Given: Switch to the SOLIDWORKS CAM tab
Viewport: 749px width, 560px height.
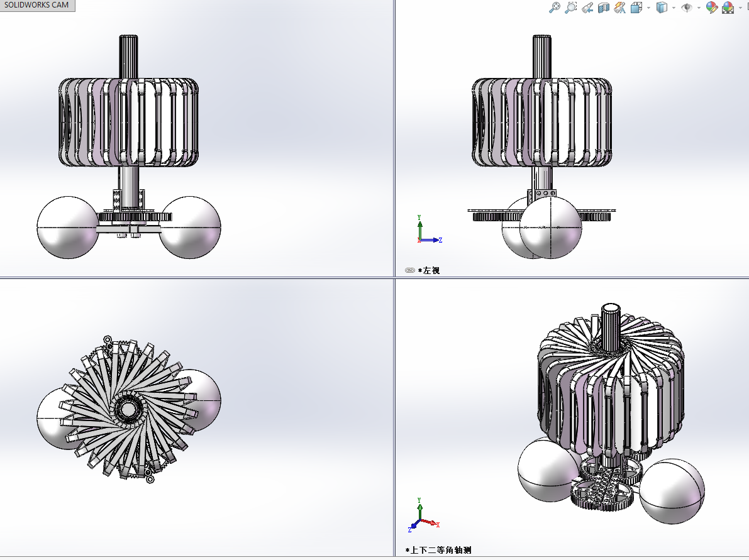Looking at the screenshot, I should (36, 5).
